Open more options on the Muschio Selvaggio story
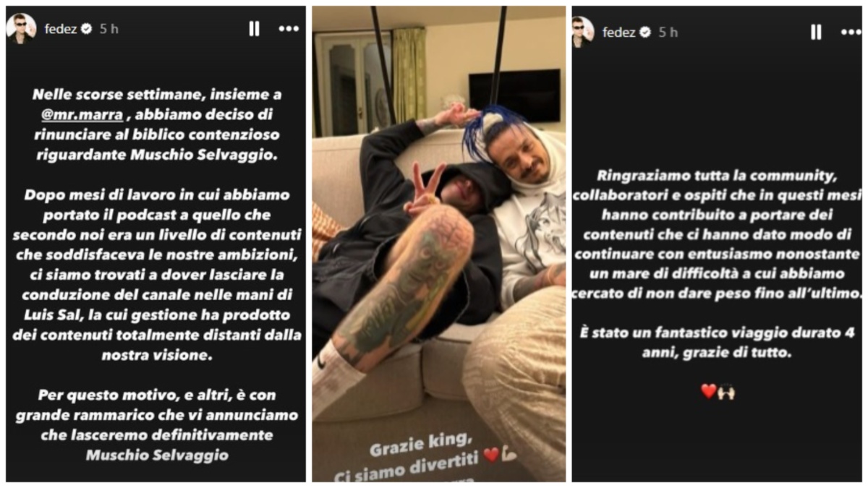The width and height of the screenshot is (868, 488). (289, 29)
